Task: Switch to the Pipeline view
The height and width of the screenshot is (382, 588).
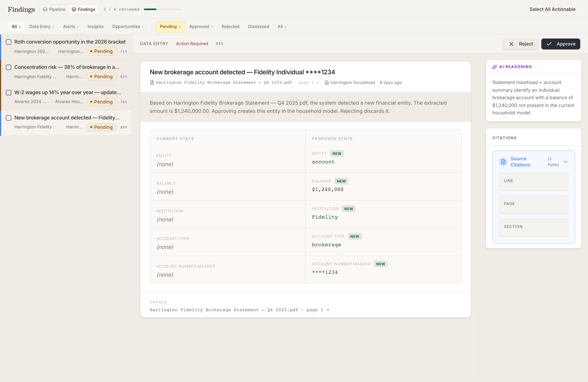Action: pyautogui.click(x=54, y=9)
